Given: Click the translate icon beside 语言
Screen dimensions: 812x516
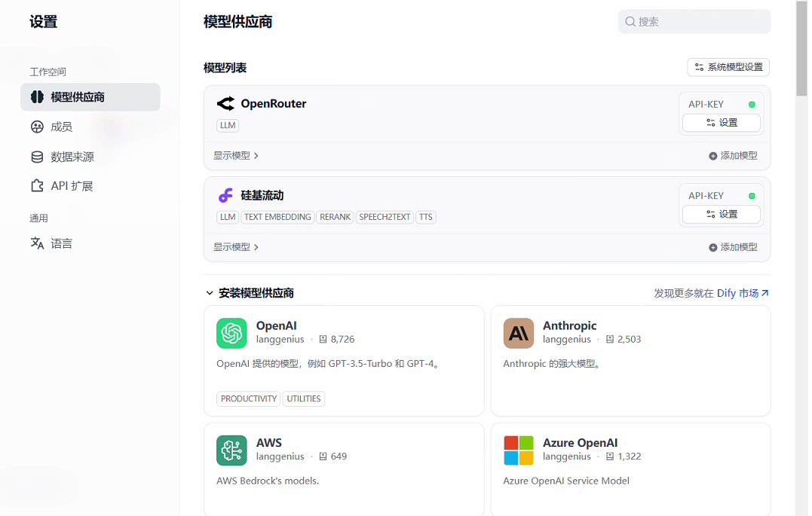Looking at the screenshot, I should coord(37,243).
